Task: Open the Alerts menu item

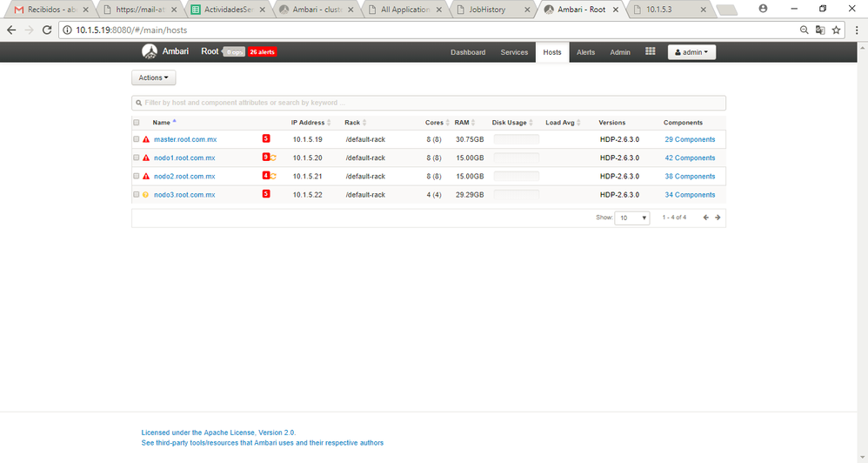Action: 585,52
